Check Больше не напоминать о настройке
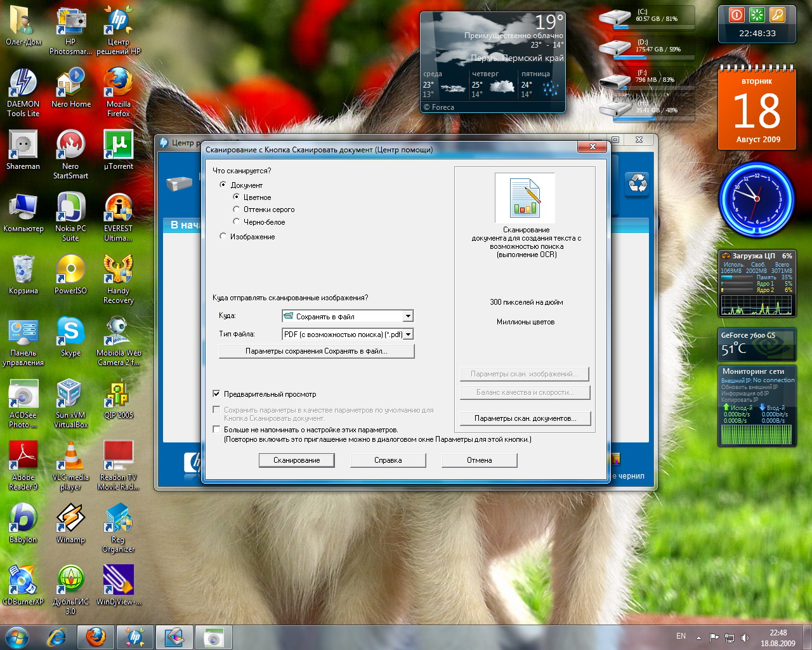 [x=216, y=429]
